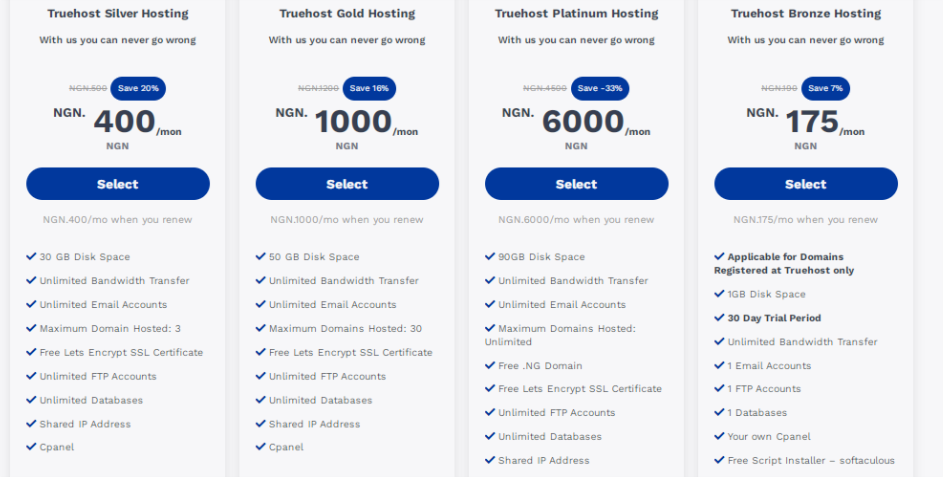Image resolution: width=943 pixels, height=477 pixels.
Task: Click the Truehost Platinum Hosting title
Action: pyautogui.click(x=576, y=13)
